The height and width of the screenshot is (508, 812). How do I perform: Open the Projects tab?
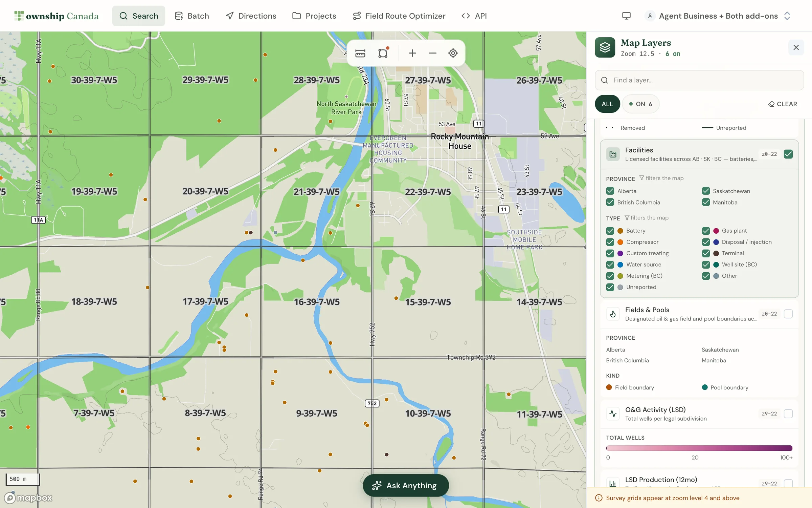(314, 16)
